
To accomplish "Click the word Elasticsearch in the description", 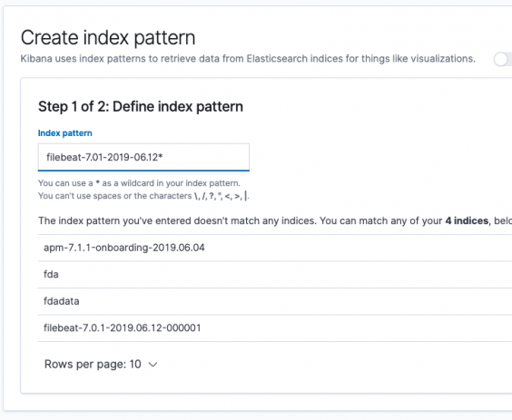I will pos(277,59).
